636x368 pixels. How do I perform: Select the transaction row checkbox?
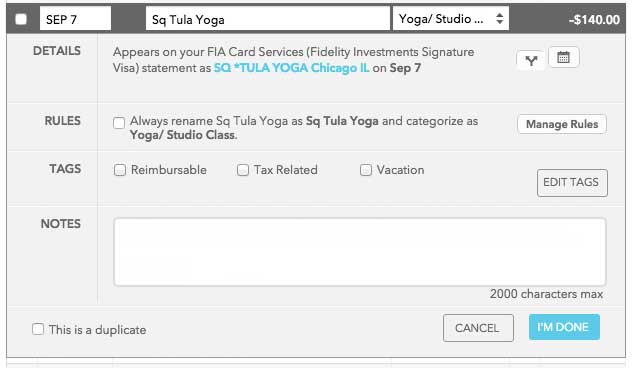tap(21, 19)
